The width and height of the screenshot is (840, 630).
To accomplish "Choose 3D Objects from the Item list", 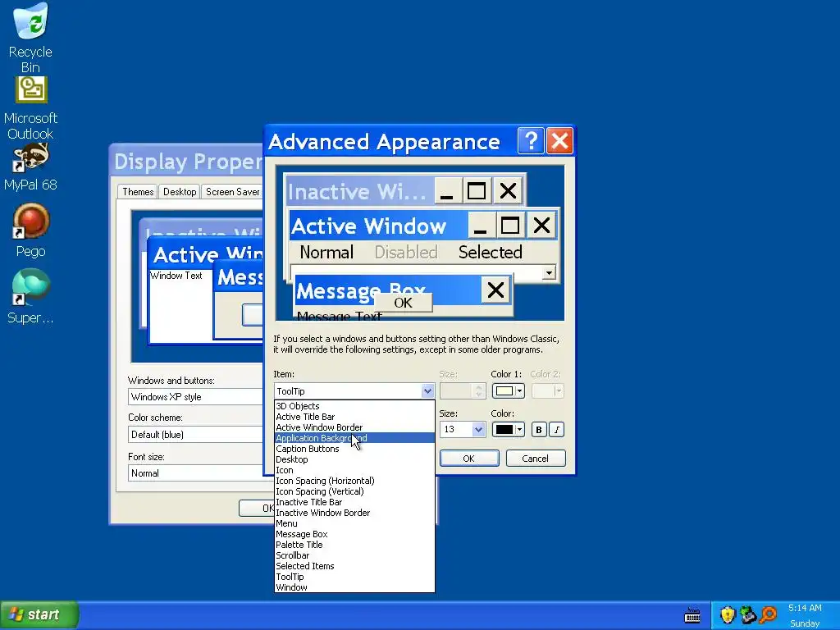I will [354, 406].
